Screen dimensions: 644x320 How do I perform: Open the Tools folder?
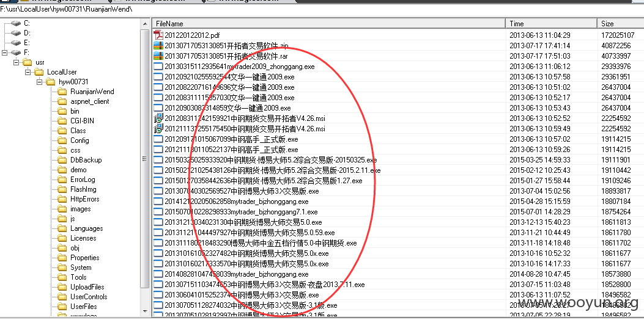78,277
